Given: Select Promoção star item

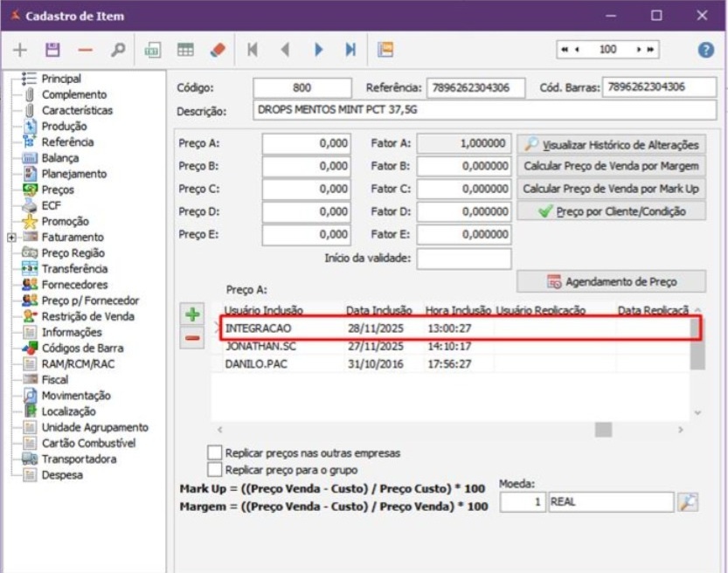Looking at the screenshot, I should [65, 221].
